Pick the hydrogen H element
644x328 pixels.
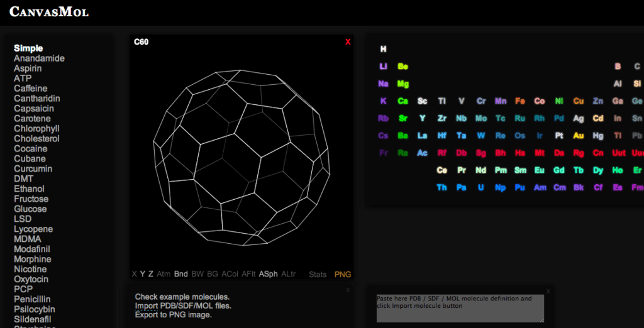pyautogui.click(x=384, y=49)
